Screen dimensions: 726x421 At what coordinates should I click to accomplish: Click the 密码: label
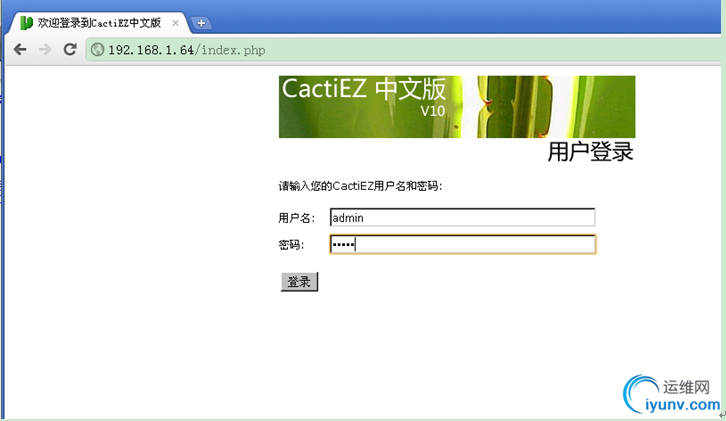[291, 245]
